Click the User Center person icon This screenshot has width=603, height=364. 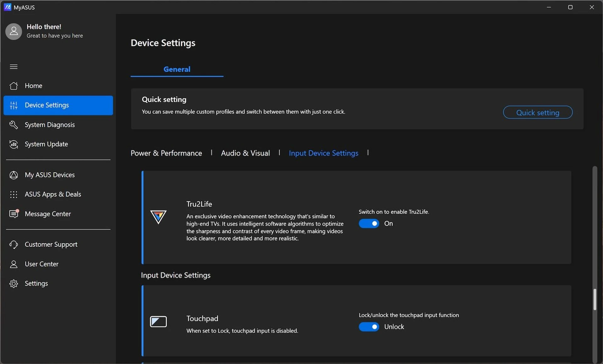pos(14,264)
